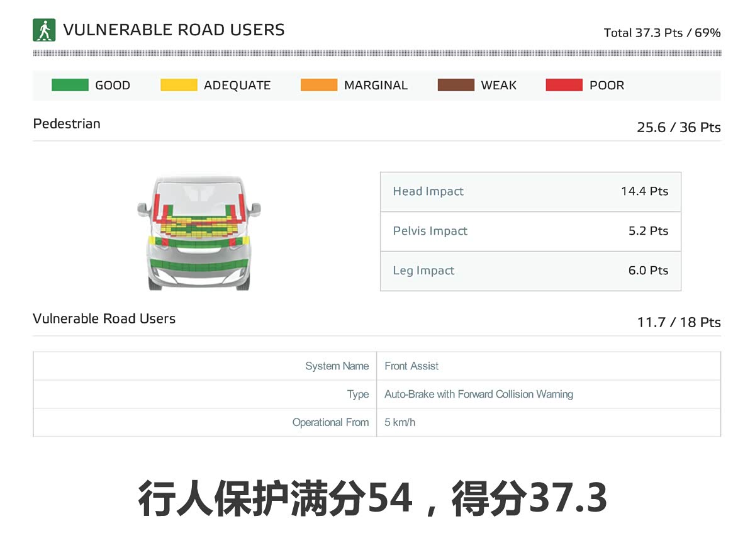
Task: Click the 11.7 / 18 Pts score
Action: click(678, 322)
